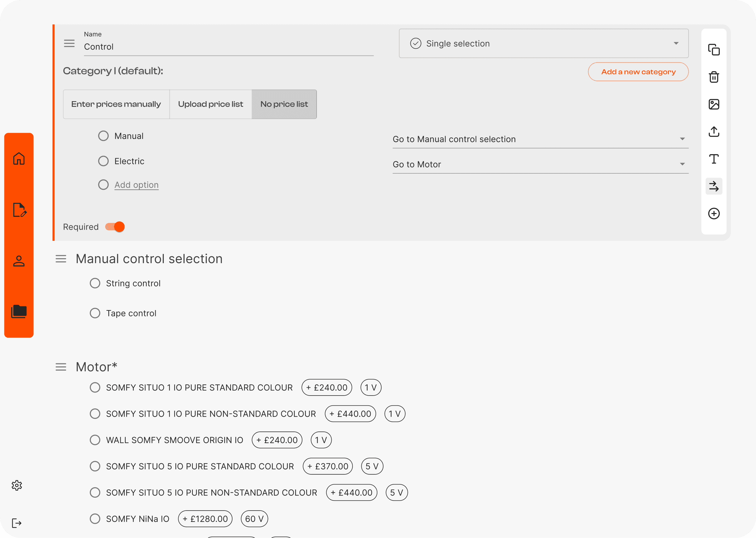The width and height of the screenshot is (756, 538).
Task: Select the Tape control radio button
Action: pos(95,313)
